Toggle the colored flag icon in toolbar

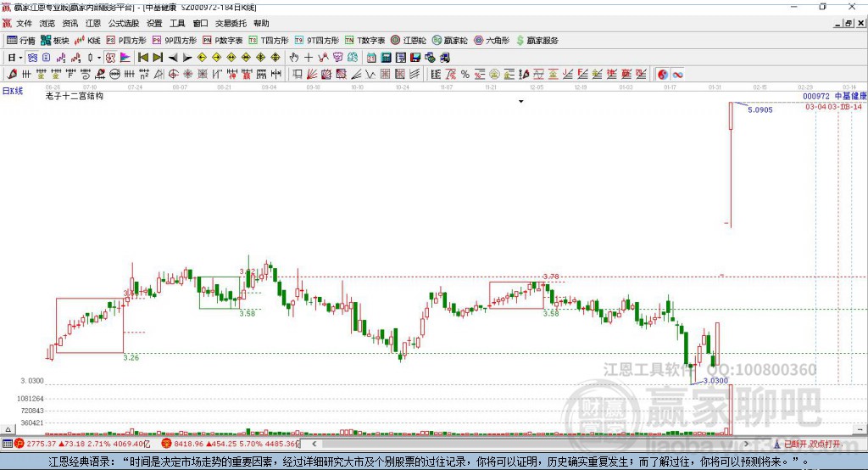125,58
